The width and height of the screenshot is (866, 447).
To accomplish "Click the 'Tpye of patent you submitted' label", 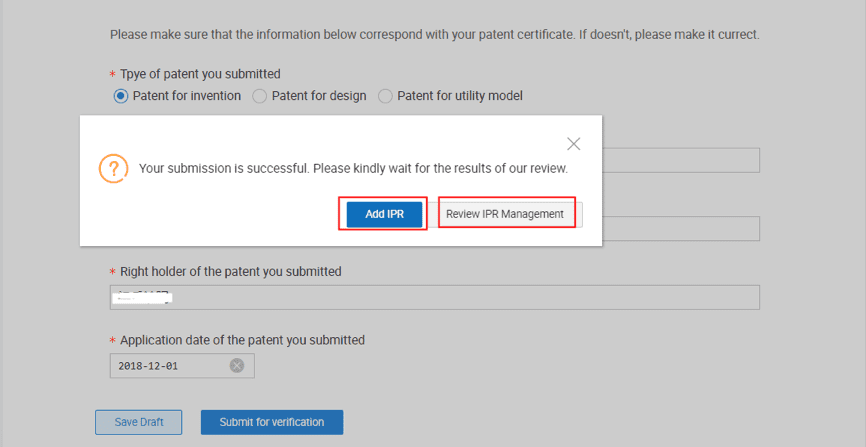I will 200,74.
